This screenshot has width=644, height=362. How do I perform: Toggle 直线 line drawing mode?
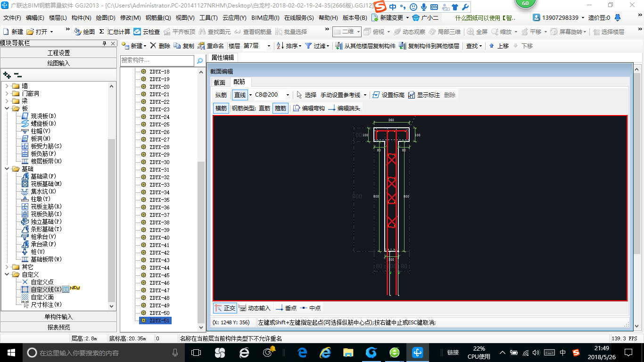point(240,95)
